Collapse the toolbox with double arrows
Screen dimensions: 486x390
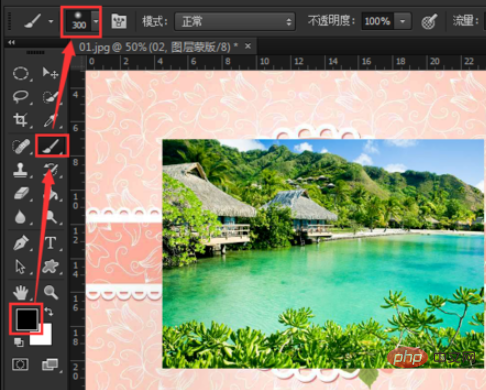[11, 42]
